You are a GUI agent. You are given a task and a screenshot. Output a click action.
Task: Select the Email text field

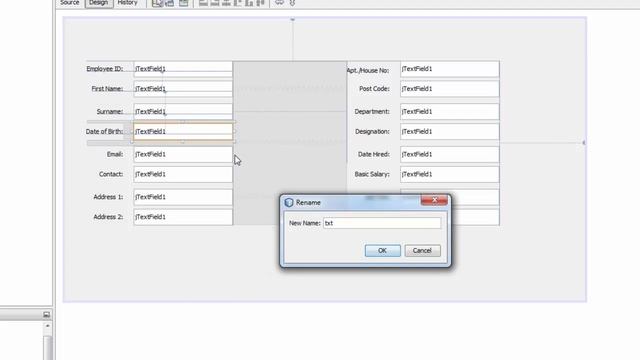pyautogui.click(x=183, y=154)
